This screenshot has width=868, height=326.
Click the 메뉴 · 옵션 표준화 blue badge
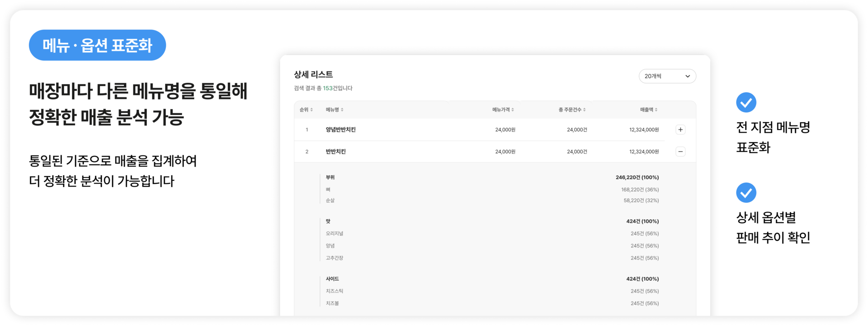[x=97, y=45]
